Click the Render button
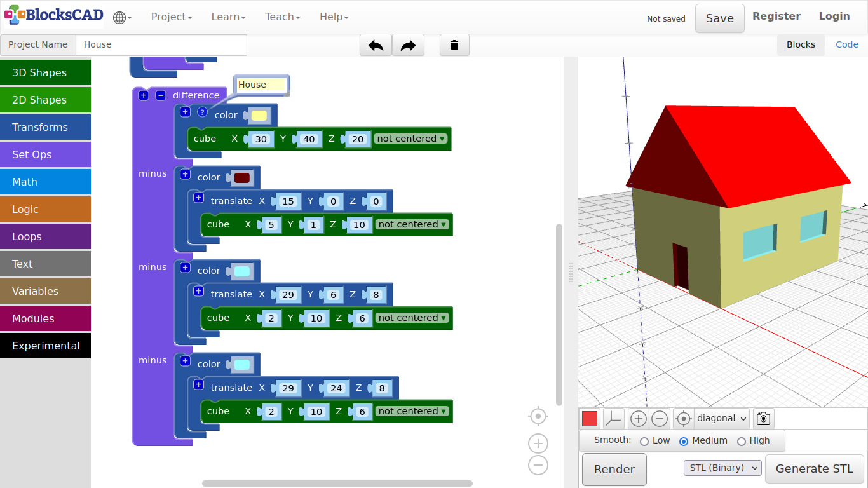The height and width of the screenshot is (488, 868). [x=614, y=470]
